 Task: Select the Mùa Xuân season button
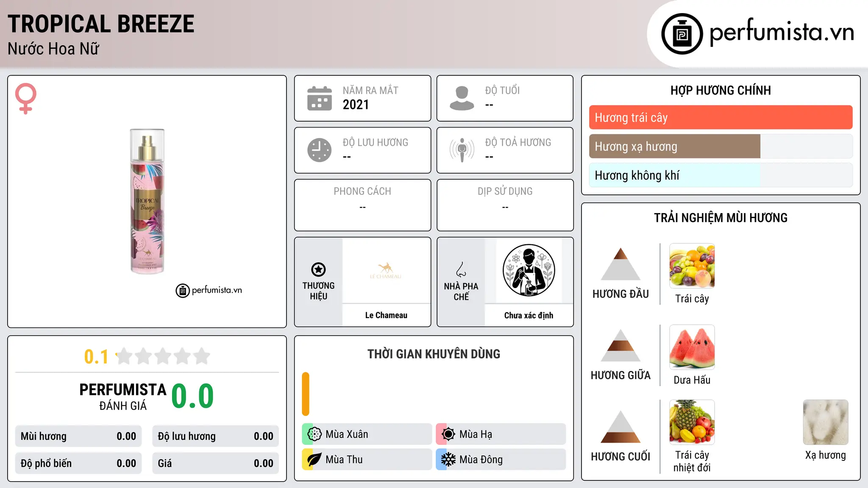367,434
